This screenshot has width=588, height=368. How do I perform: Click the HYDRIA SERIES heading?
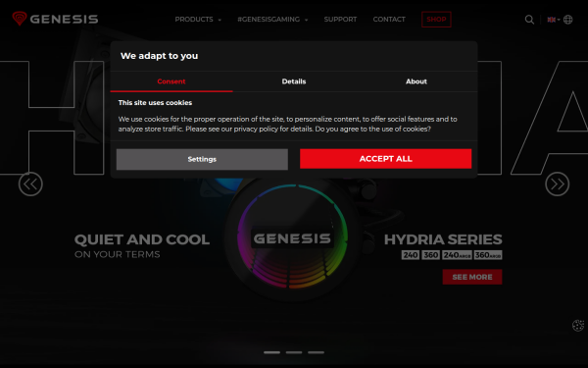443,239
